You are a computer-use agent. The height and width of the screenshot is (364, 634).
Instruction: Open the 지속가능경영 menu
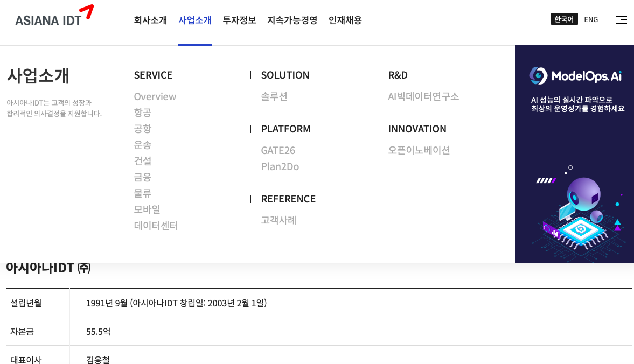292,20
